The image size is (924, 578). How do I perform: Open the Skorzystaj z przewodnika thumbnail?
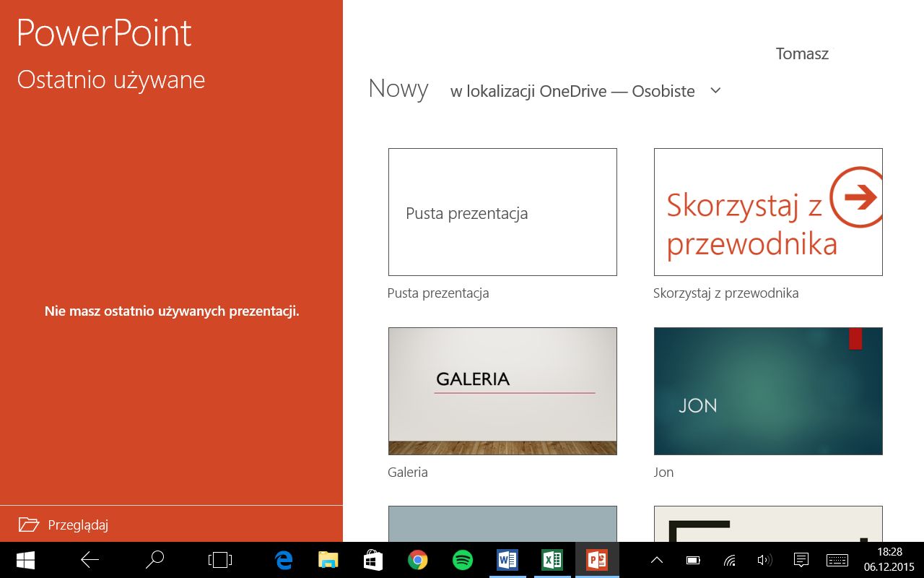click(x=768, y=212)
